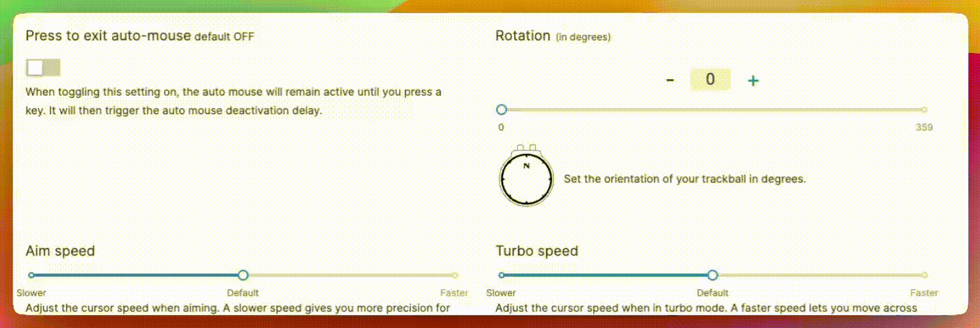Click the rotation degrees value field
This screenshot has height=328, width=980.
(710, 80)
